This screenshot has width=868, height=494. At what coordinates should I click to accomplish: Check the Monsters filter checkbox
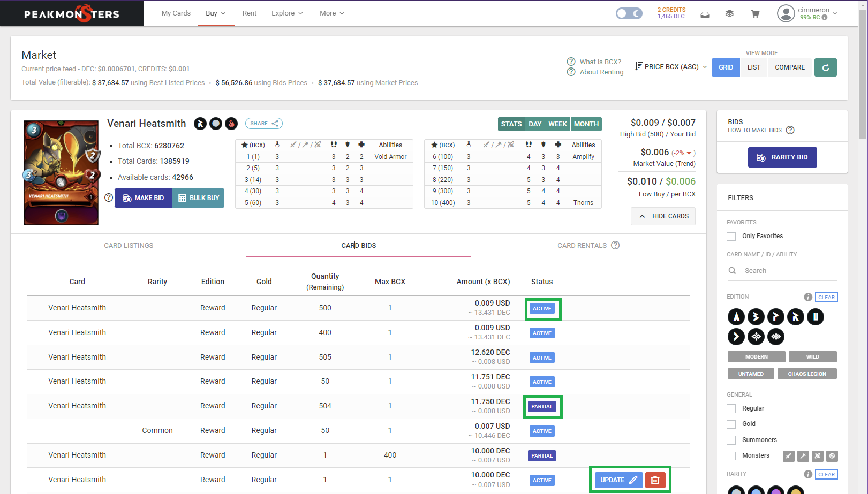pyautogui.click(x=731, y=455)
